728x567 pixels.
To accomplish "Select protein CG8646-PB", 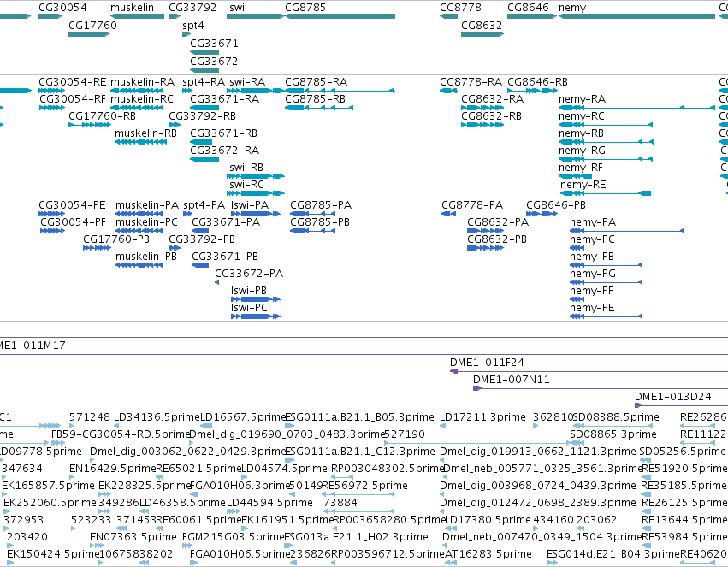I will tap(542, 214).
